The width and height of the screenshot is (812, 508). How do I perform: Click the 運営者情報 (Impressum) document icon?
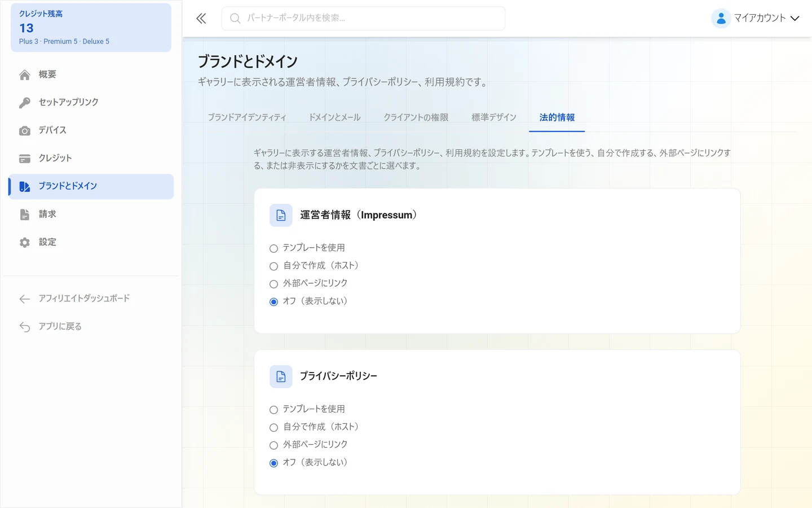[x=281, y=215]
